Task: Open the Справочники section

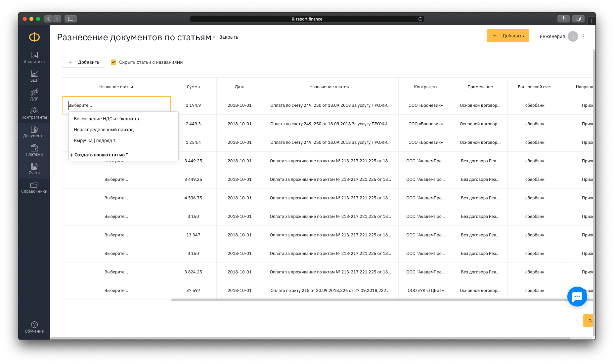Action: click(x=34, y=187)
